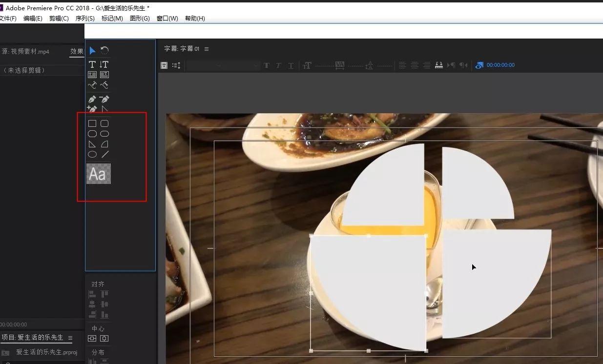Click the font size TT control
This screenshot has height=364, width=603.
(x=307, y=65)
